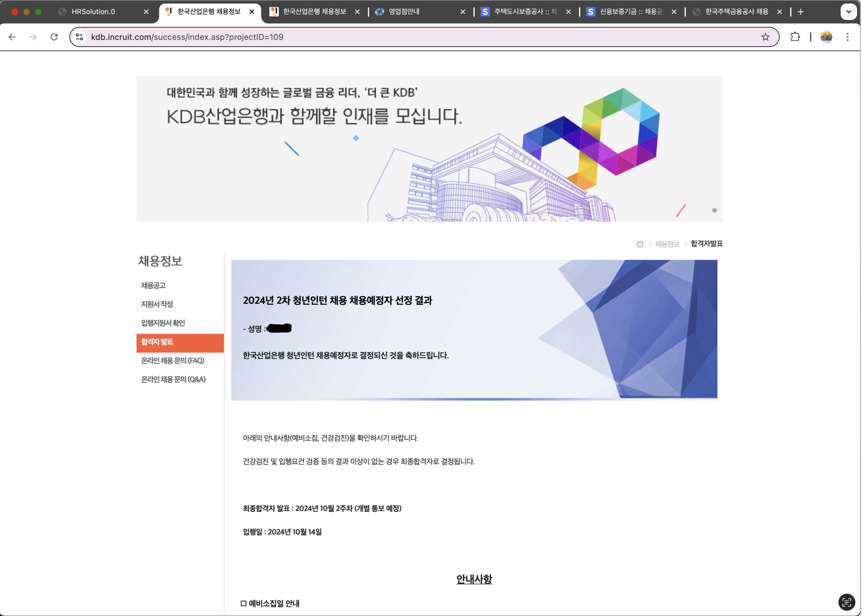Select 채용공고 in the sidebar
The width and height of the screenshot is (862, 616).
tap(154, 285)
